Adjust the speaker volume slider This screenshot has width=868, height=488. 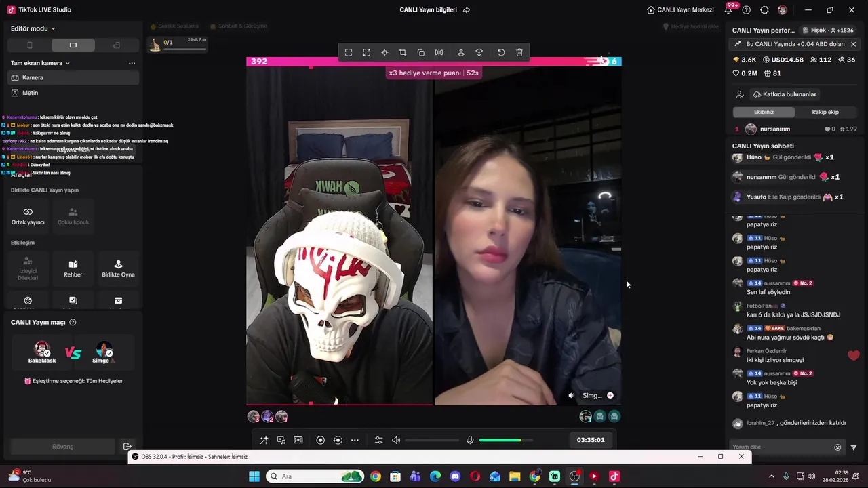(432, 440)
